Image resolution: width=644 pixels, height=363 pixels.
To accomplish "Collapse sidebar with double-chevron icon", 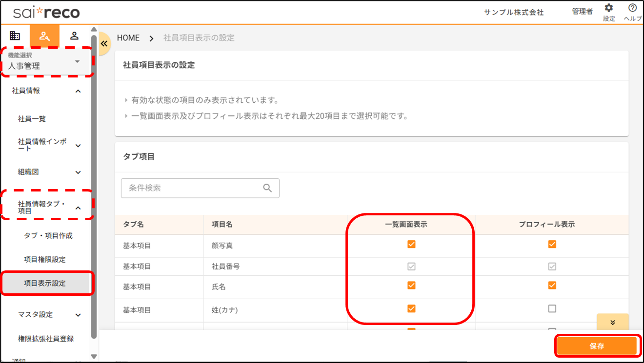I will [104, 43].
